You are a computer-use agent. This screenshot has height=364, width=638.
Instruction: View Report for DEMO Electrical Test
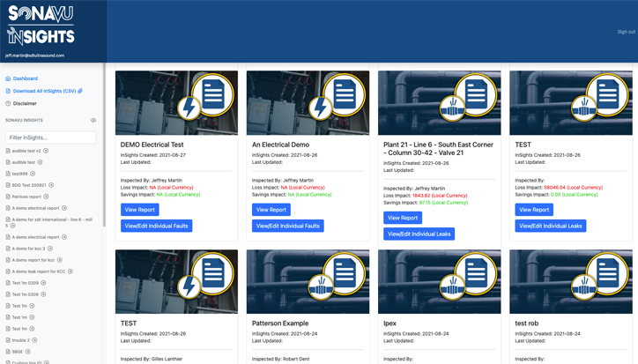tap(139, 210)
